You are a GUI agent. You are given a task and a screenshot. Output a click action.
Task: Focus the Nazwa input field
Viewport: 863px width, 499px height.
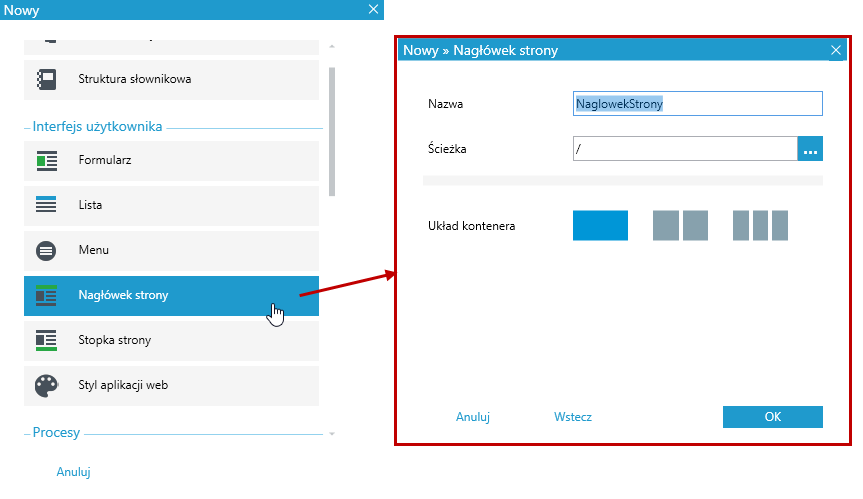point(697,103)
